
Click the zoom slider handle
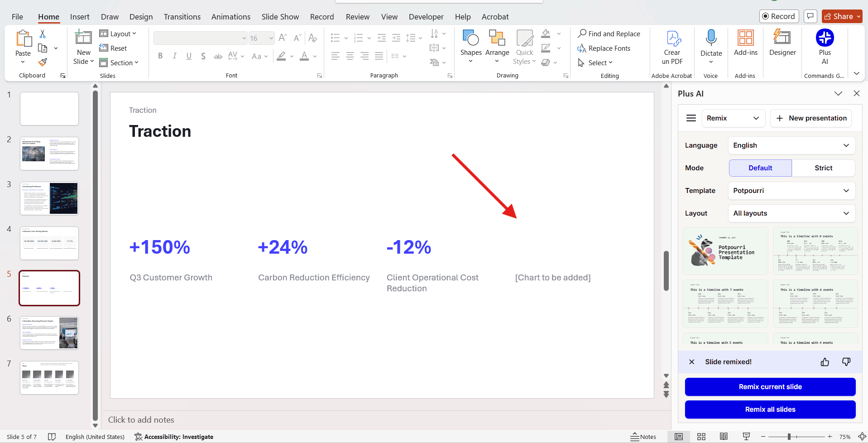pyautogui.click(x=789, y=437)
